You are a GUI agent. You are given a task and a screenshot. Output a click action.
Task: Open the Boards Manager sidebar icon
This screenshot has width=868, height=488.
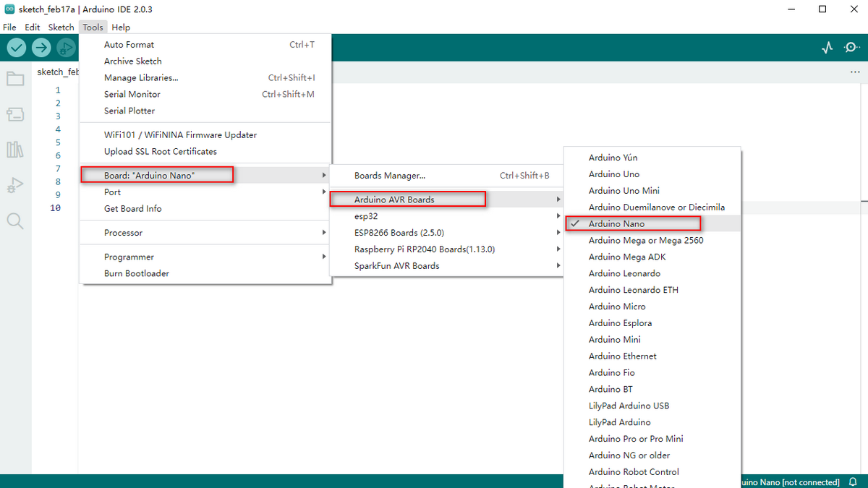pos(15,114)
